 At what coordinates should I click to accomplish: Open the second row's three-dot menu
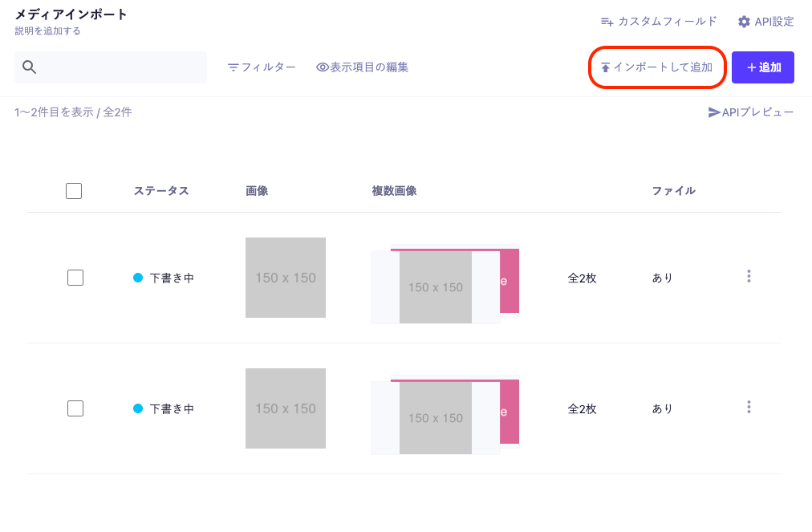coord(749,407)
